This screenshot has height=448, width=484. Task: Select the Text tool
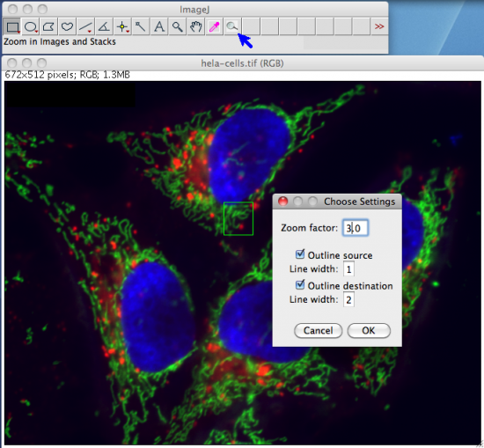[159, 27]
